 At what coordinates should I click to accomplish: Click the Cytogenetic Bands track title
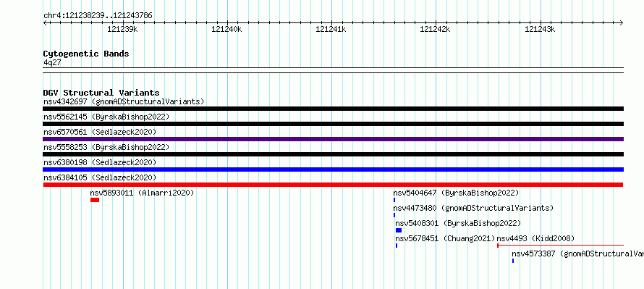pos(86,54)
